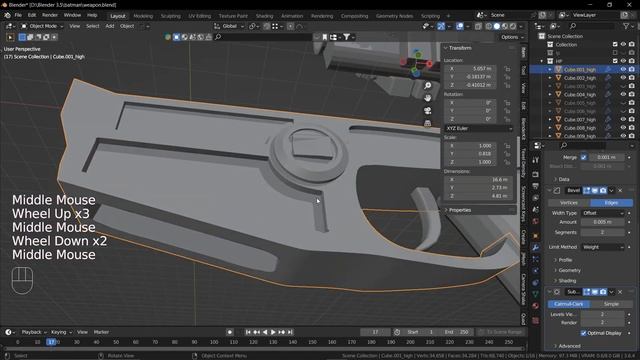Remove the Bevel modifier with X
The image size is (640, 360).
tap(620, 191)
